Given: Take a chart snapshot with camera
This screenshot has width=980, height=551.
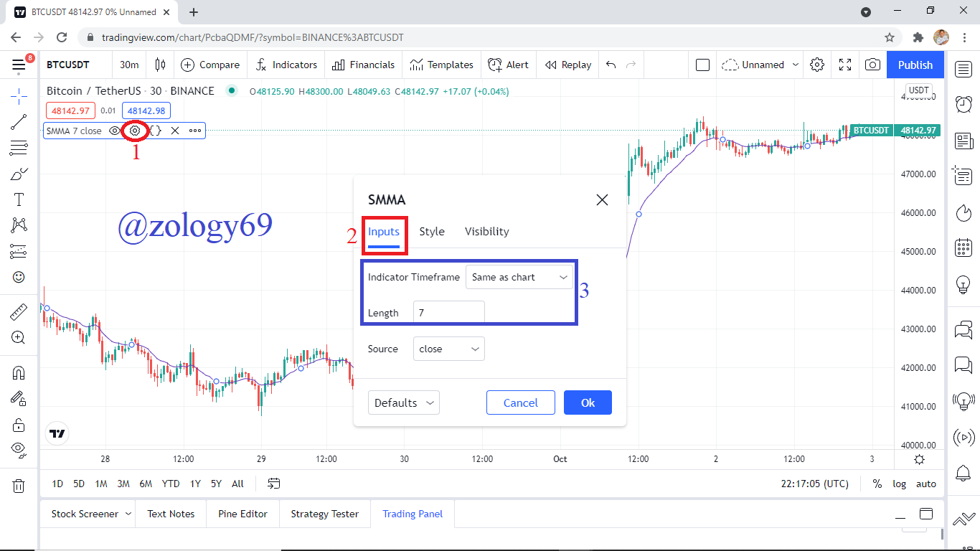Looking at the screenshot, I should pos(872,65).
